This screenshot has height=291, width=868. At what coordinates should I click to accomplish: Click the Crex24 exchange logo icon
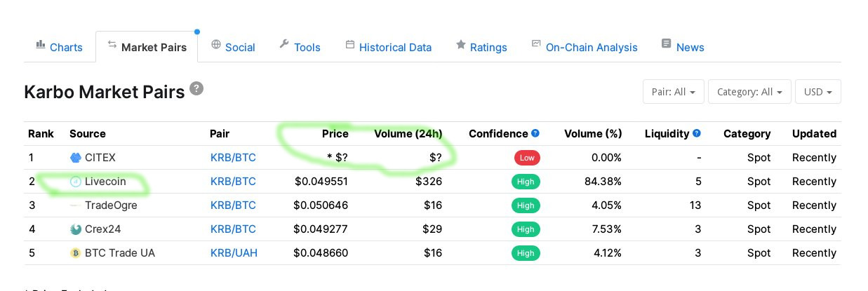tap(76, 229)
